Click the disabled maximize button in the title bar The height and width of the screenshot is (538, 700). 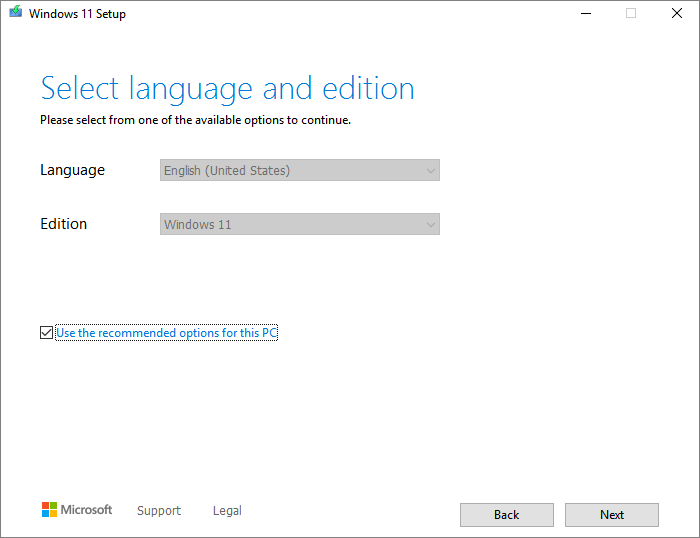[x=631, y=13]
